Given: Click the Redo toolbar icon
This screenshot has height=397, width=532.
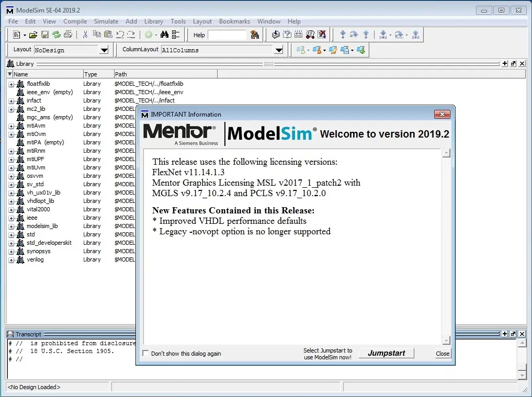Looking at the screenshot, I should click(131, 35).
